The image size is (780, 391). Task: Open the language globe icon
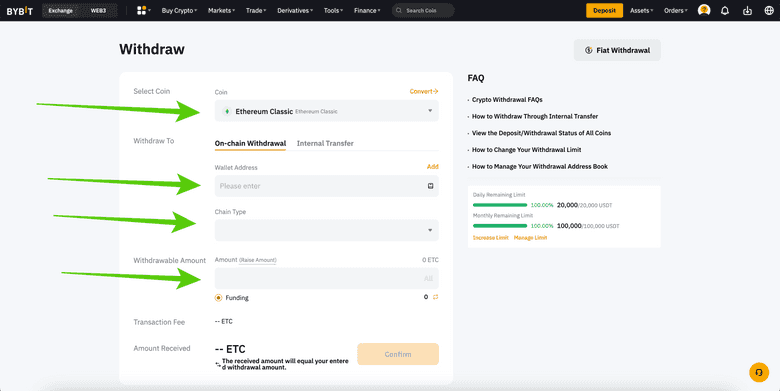(769, 10)
